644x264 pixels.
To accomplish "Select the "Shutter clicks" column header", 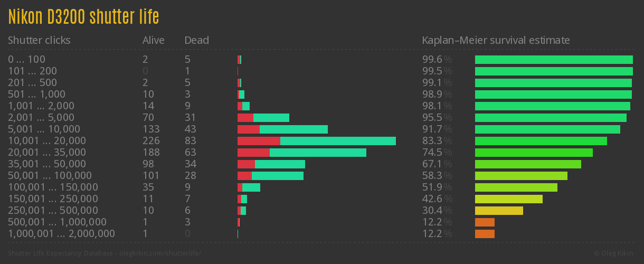I will [x=39, y=40].
